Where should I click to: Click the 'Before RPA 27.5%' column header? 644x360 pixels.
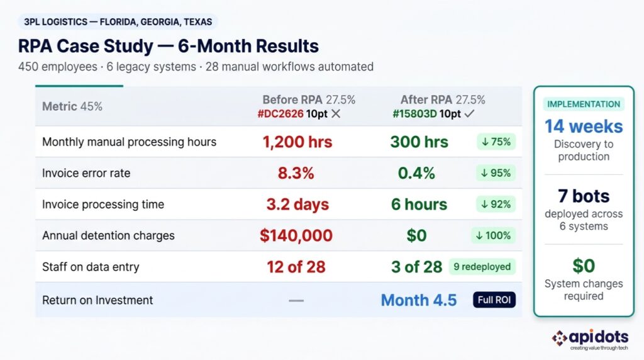coord(309,100)
